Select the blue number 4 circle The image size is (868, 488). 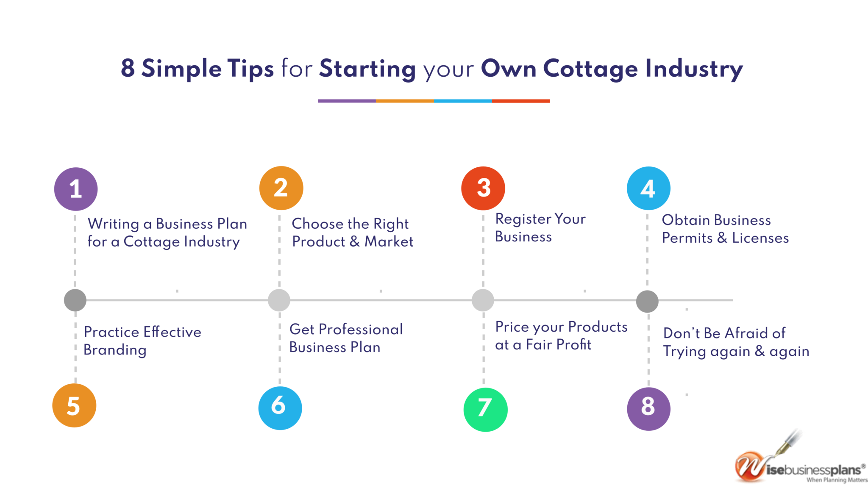click(648, 188)
